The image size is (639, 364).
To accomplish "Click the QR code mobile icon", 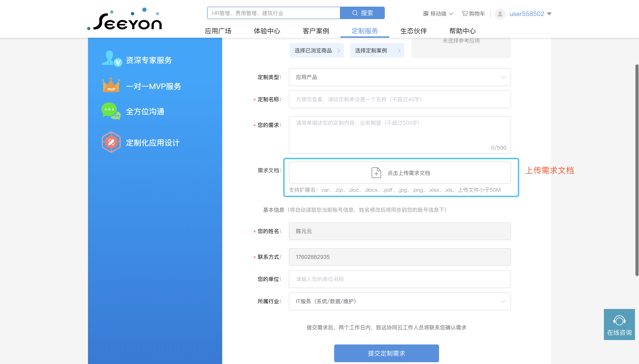I will click(x=425, y=14).
